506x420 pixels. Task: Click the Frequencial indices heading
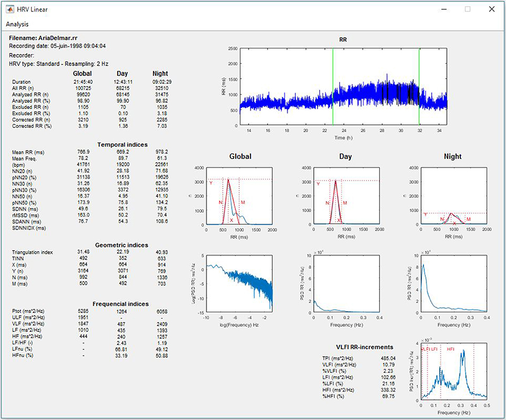point(120,304)
